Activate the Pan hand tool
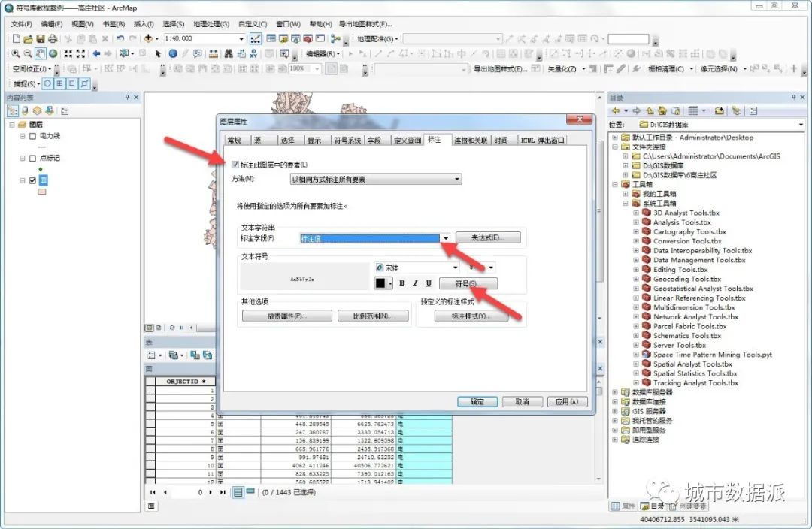 (x=41, y=53)
